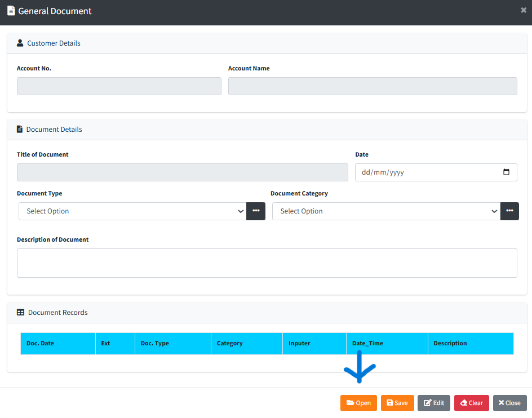Click the gray Close button
This screenshot has width=532, height=418.
509,403
